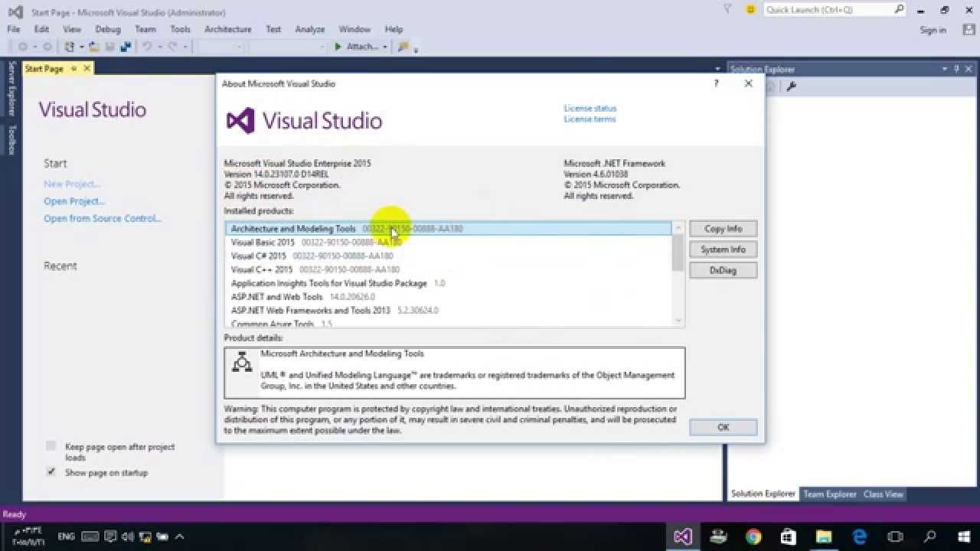Open Solution Explorer window position dropdown arrow
The image size is (980, 551).
click(945, 69)
